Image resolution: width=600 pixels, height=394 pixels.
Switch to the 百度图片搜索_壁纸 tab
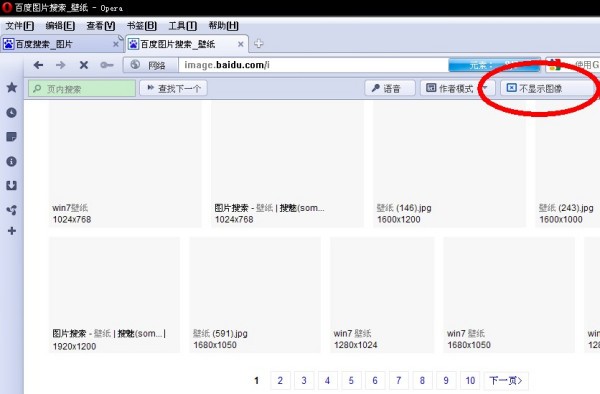(187, 44)
